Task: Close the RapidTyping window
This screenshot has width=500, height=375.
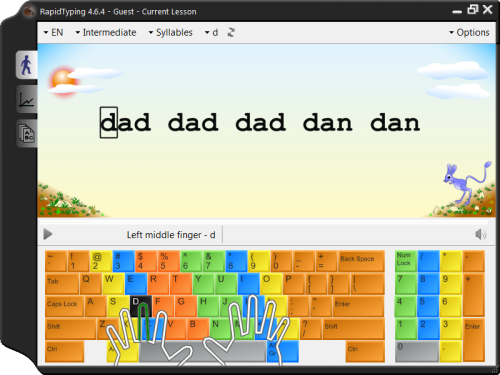Action: click(488, 9)
